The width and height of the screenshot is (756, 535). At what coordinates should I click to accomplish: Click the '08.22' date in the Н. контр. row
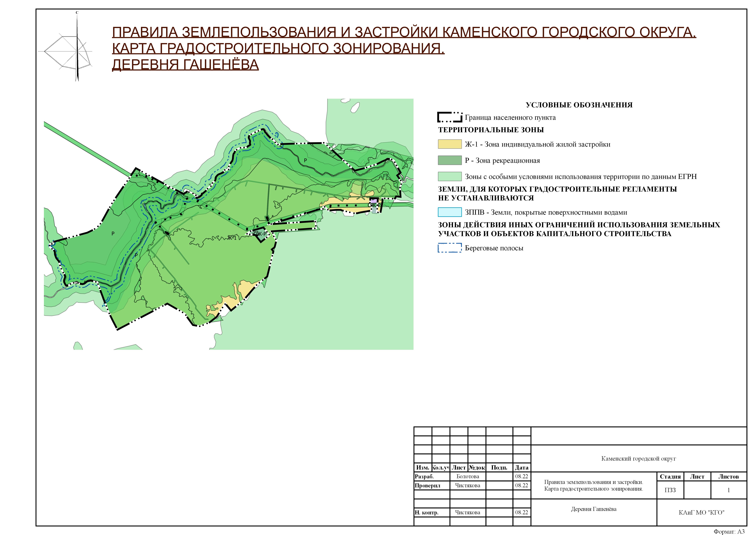(x=521, y=513)
